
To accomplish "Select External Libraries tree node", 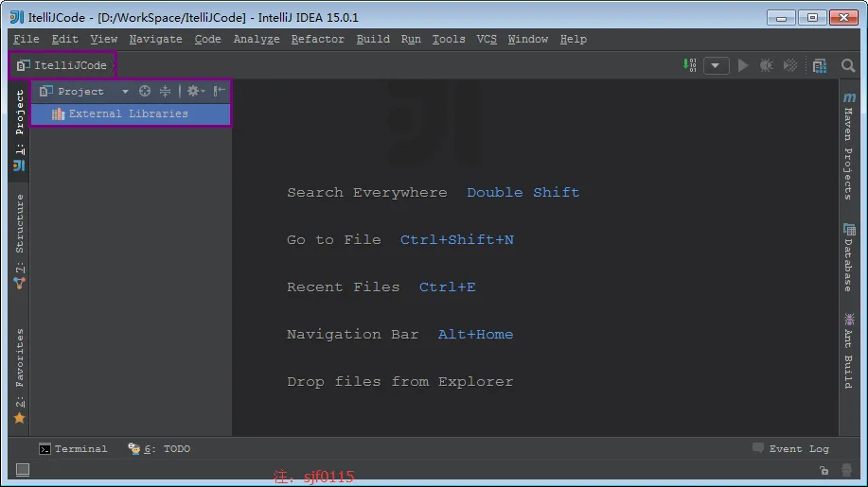I will [x=131, y=113].
